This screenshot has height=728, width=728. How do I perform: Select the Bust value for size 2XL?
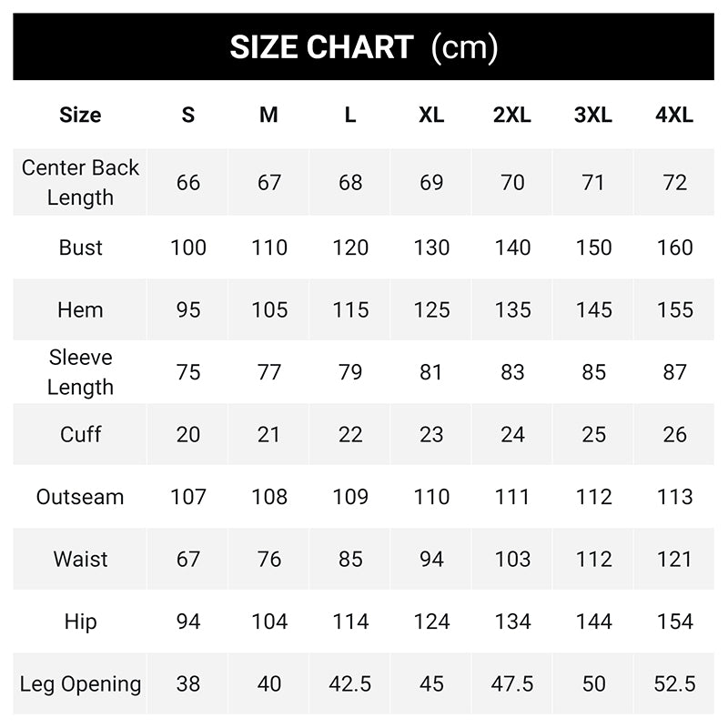512,248
